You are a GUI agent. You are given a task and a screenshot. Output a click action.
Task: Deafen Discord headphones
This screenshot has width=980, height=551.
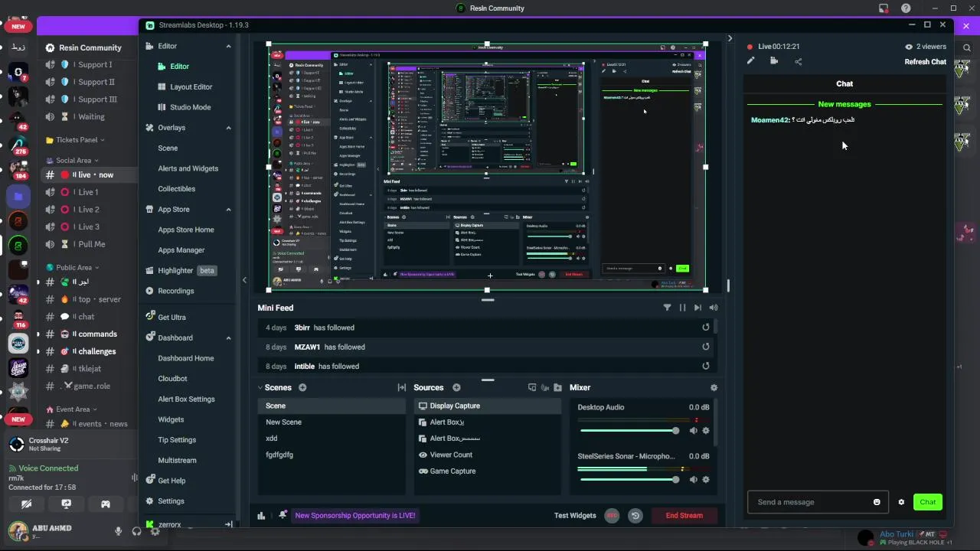(x=137, y=531)
